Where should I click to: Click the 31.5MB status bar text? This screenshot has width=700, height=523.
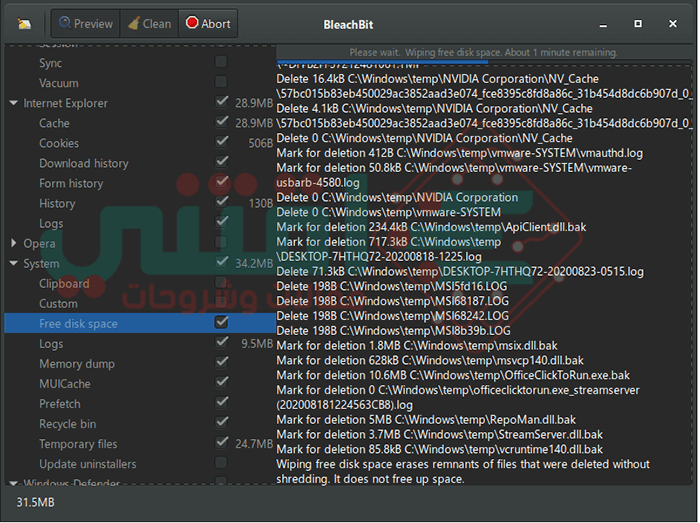35,502
